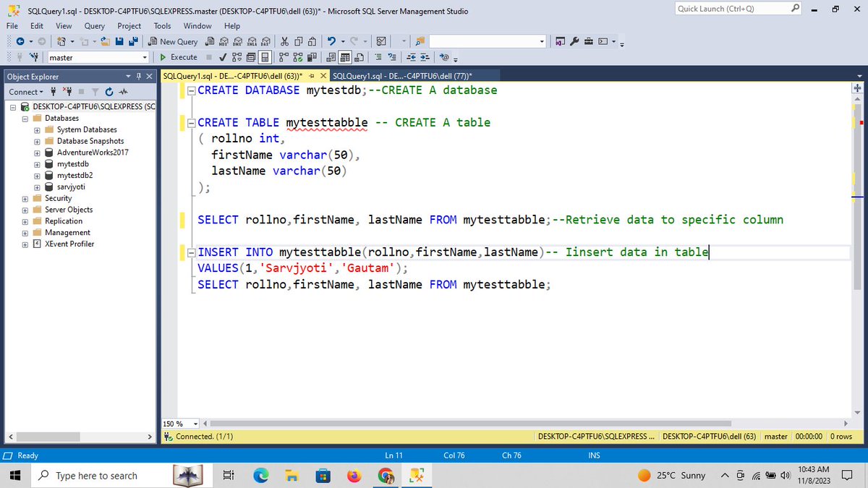
Task: Click the Cut scissors icon
Action: coord(284,42)
